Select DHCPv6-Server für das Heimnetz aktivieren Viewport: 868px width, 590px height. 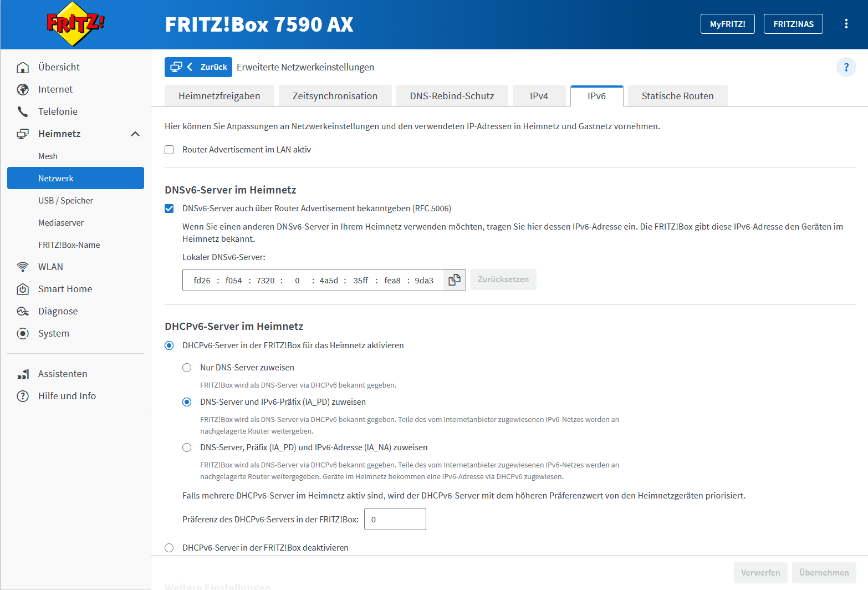[x=169, y=345]
